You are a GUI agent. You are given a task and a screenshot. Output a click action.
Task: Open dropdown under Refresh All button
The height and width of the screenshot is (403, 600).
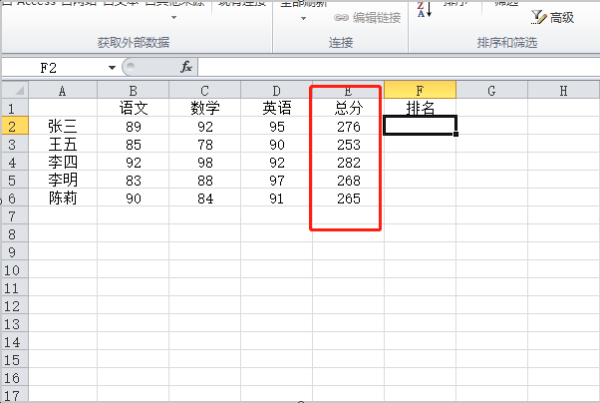coord(303,18)
